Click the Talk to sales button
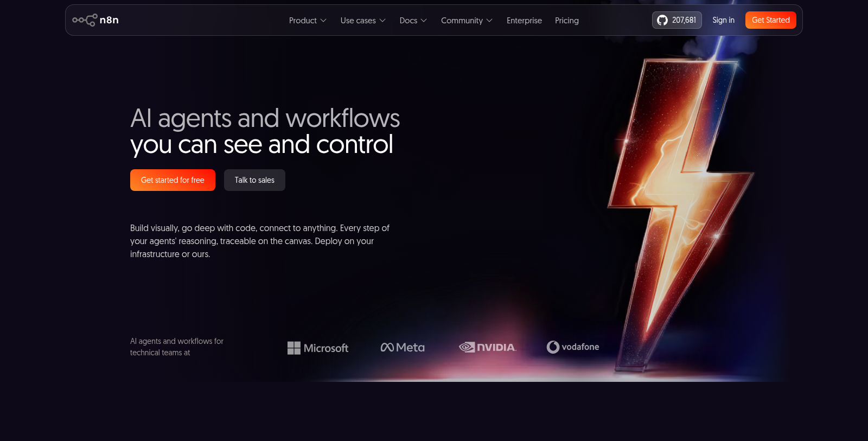 pos(254,180)
